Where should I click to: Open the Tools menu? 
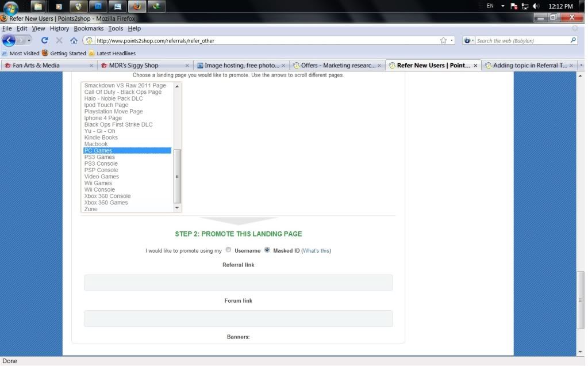pyautogui.click(x=116, y=29)
